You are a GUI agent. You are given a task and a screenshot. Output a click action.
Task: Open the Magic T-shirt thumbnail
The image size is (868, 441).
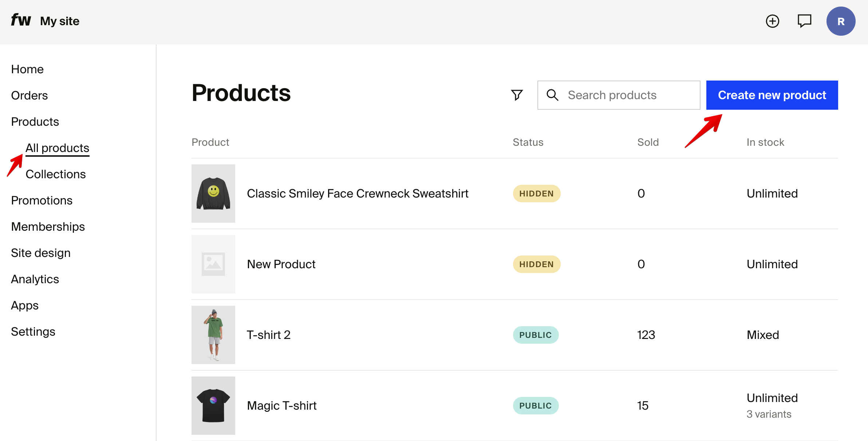coord(213,405)
